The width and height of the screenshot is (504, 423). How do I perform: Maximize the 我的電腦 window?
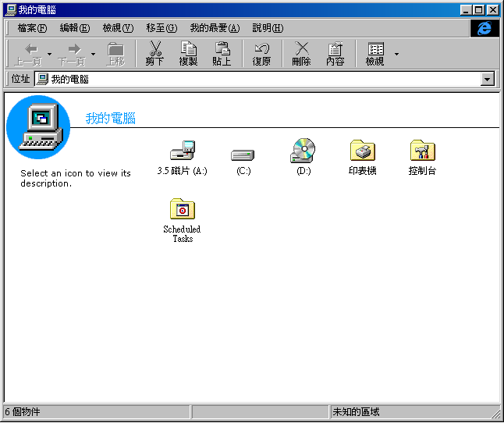pos(478,10)
